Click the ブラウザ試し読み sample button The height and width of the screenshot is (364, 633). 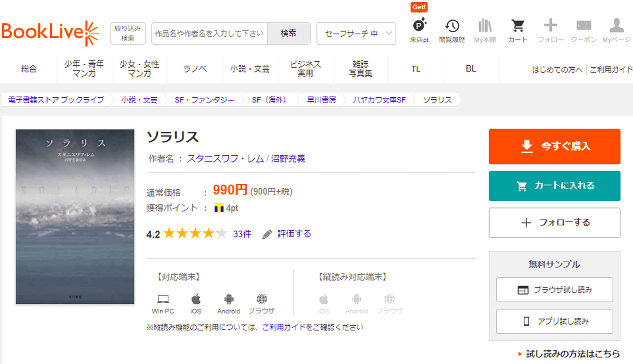point(554,290)
